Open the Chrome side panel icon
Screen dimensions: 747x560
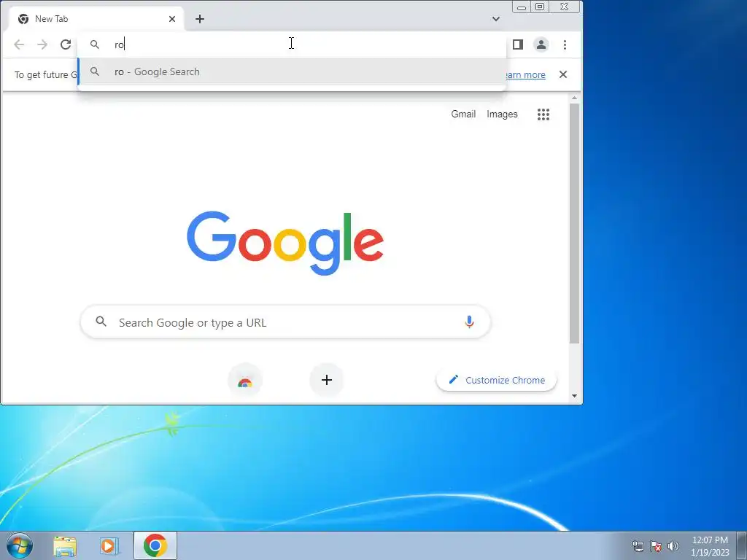(x=518, y=44)
